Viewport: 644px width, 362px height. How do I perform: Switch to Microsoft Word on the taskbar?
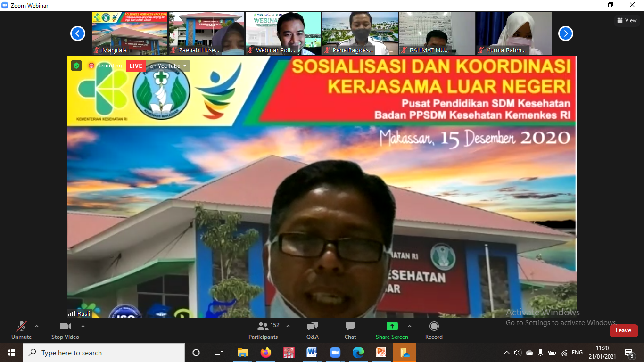tap(312, 353)
